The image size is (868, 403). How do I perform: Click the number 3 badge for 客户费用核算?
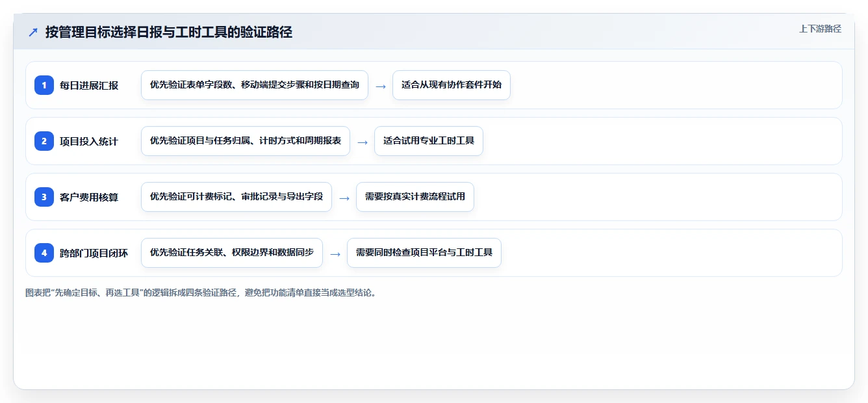tap(44, 197)
